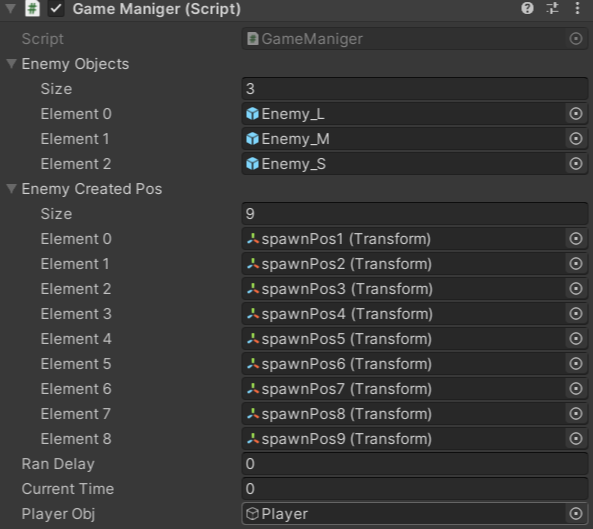Edit the Current Time value field
Image resolution: width=593 pixels, height=529 pixels.
414,489
